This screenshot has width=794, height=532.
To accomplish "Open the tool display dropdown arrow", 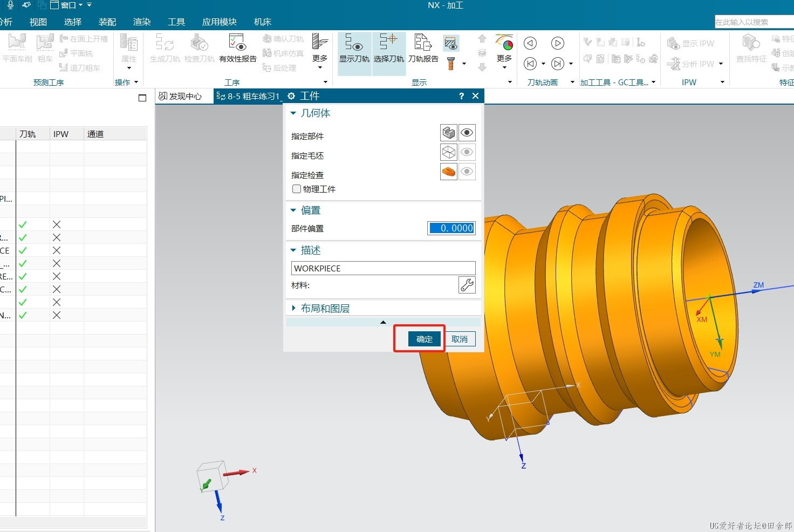I will [464, 64].
